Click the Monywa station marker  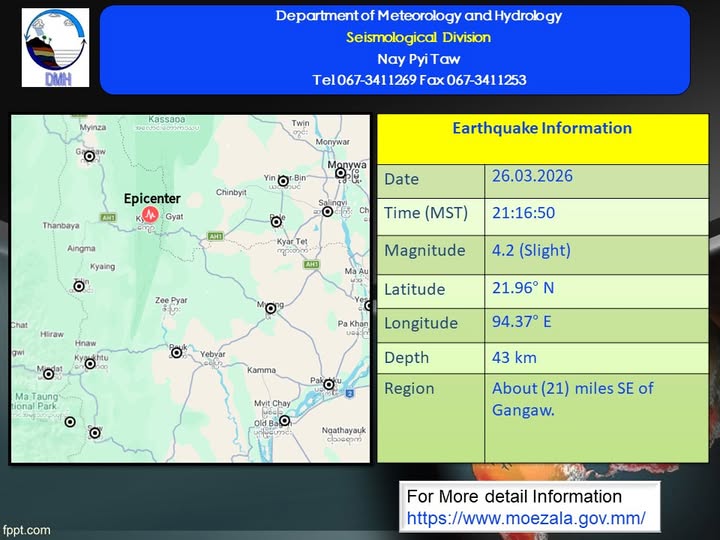click(x=340, y=173)
